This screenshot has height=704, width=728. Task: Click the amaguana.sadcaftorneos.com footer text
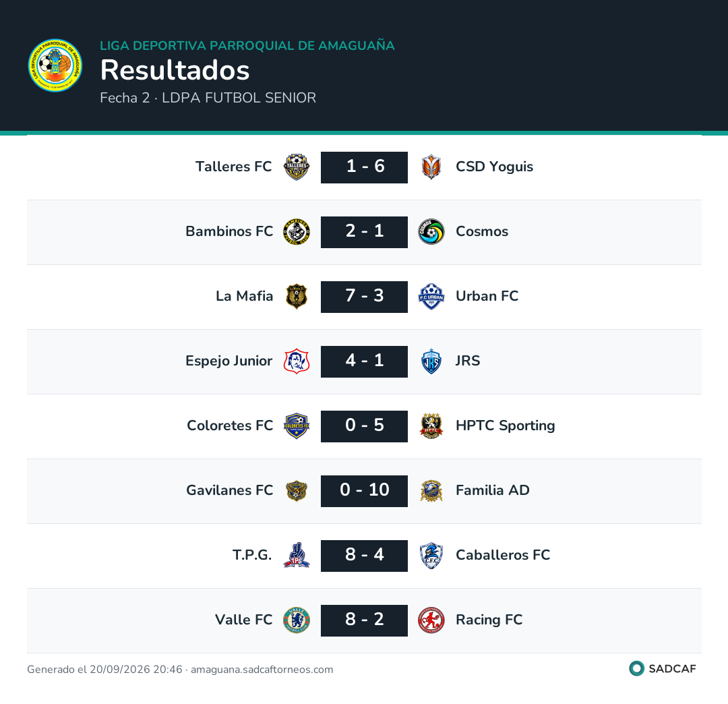point(262,670)
